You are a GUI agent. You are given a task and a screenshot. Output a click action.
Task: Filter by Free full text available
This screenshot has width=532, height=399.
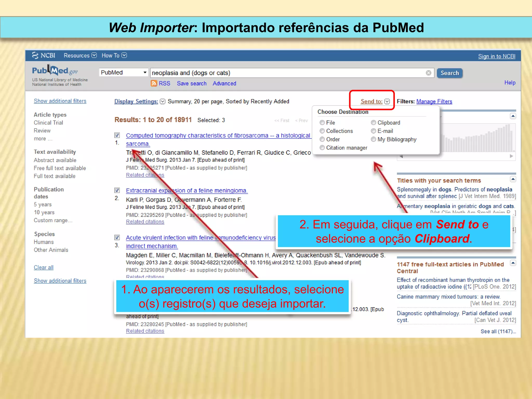coord(60,168)
